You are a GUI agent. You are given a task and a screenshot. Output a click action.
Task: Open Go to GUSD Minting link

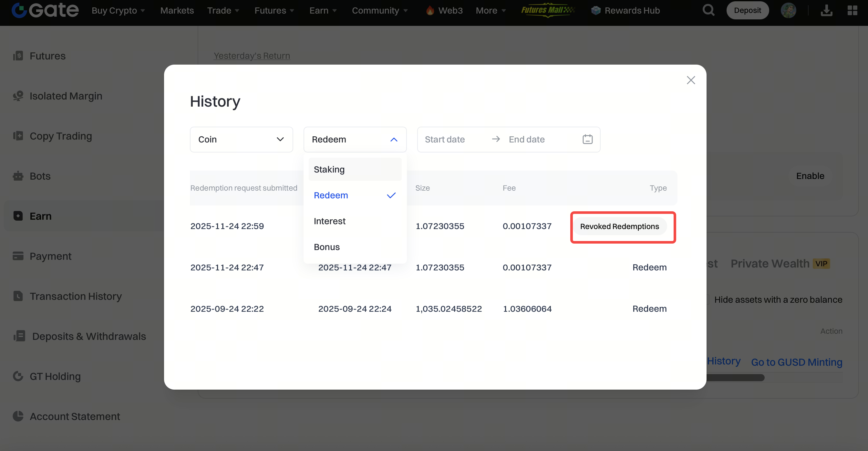(x=796, y=362)
